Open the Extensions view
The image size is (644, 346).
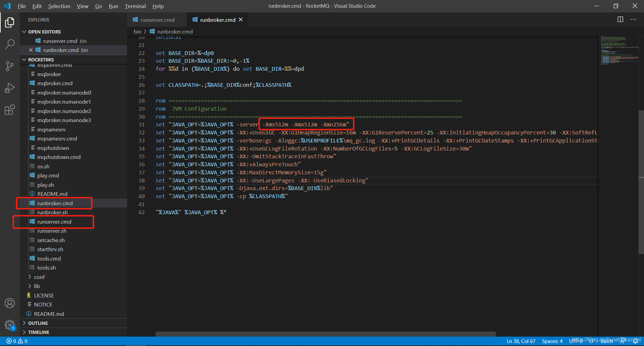tap(10, 110)
